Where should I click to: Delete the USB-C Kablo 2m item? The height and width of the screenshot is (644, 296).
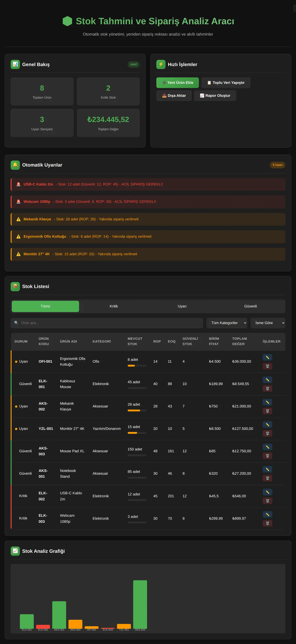[267, 501]
